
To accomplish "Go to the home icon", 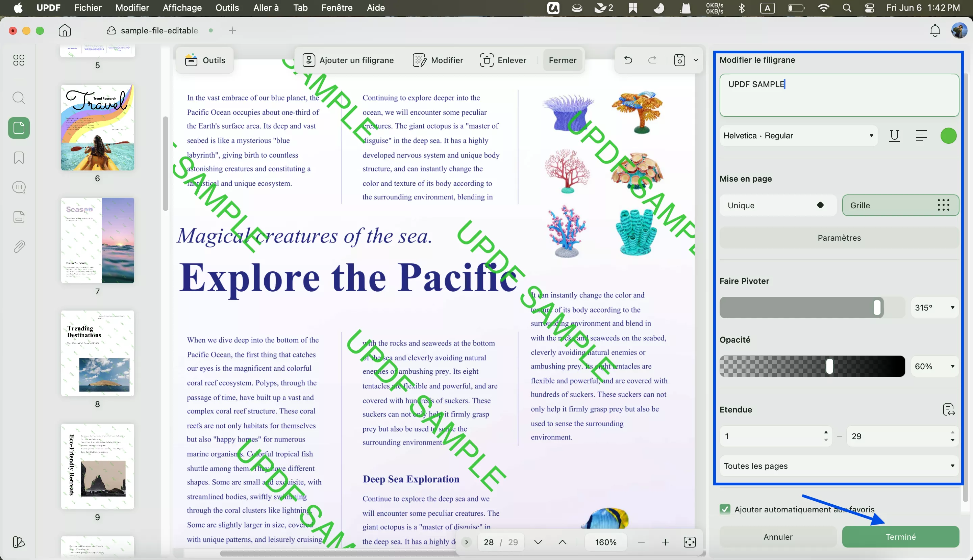I will pos(65,30).
